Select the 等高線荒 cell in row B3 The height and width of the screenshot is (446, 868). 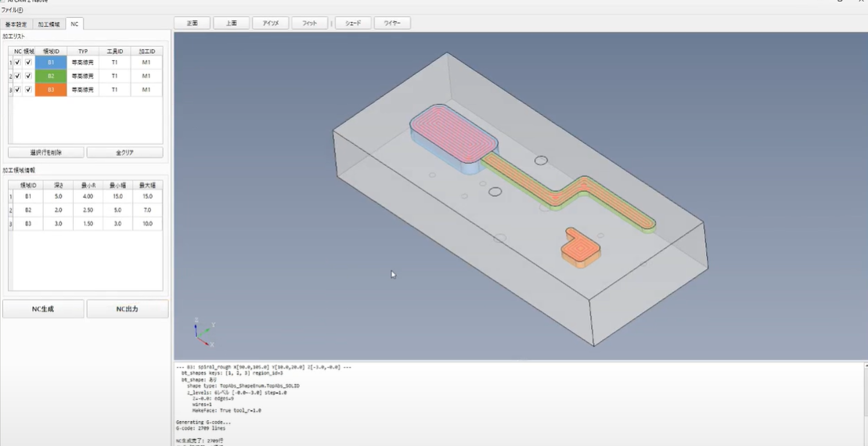tap(83, 90)
